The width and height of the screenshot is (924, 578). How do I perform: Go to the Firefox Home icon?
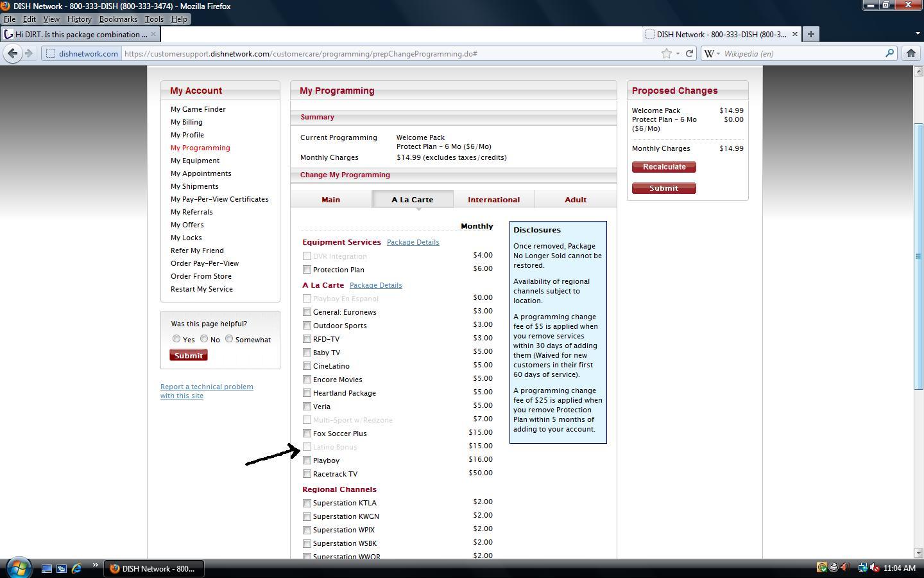point(911,54)
